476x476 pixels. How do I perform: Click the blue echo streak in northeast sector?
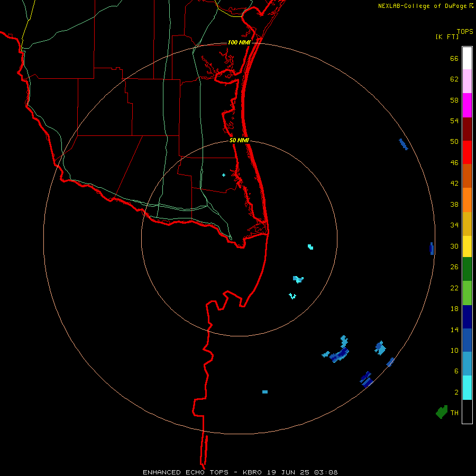coord(404,144)
